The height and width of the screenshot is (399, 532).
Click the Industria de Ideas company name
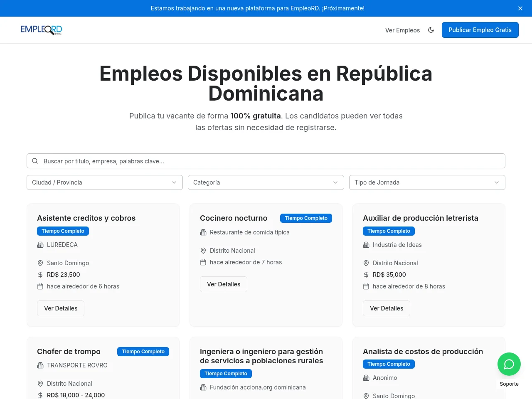point(397,245)
